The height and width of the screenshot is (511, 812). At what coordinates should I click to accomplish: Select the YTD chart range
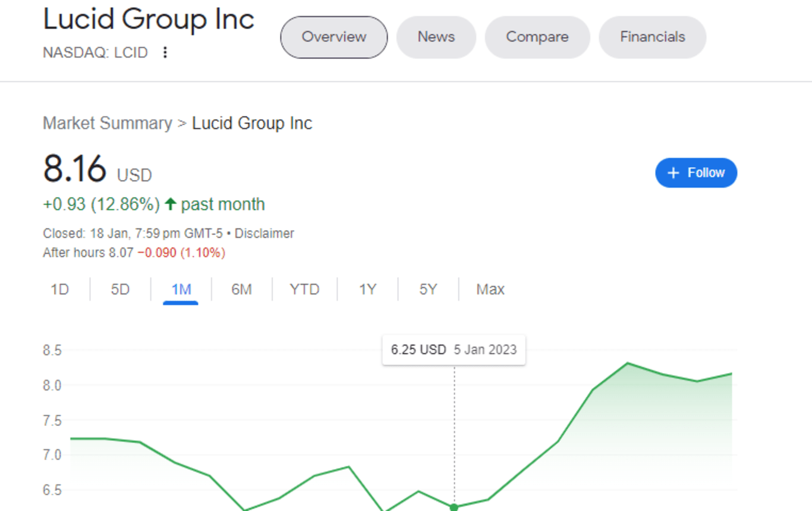click(305, 289)
